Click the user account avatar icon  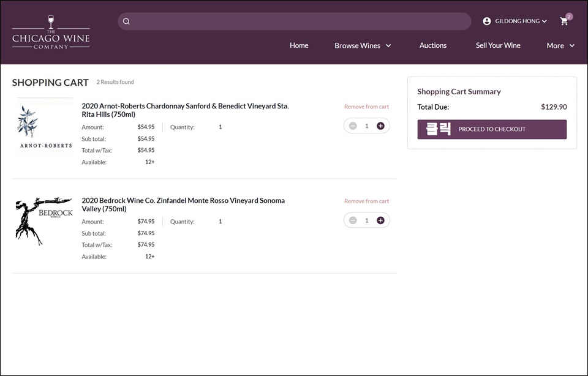[487, 21]
